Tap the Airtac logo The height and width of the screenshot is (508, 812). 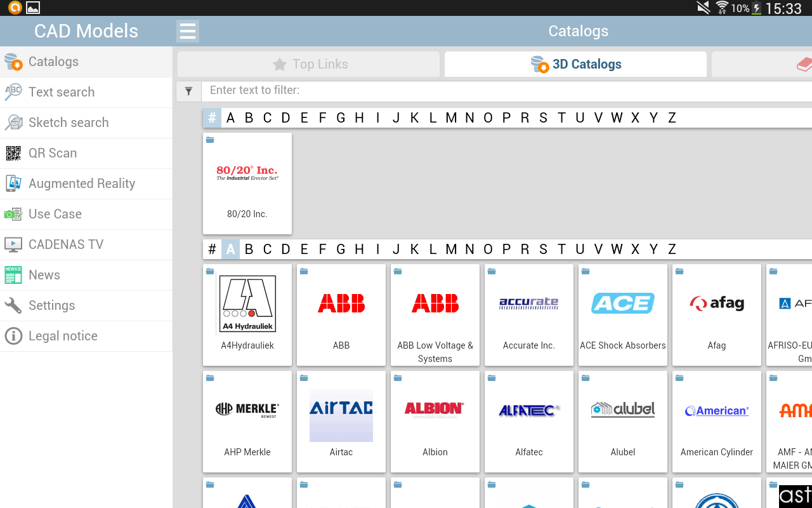[341, 415]
